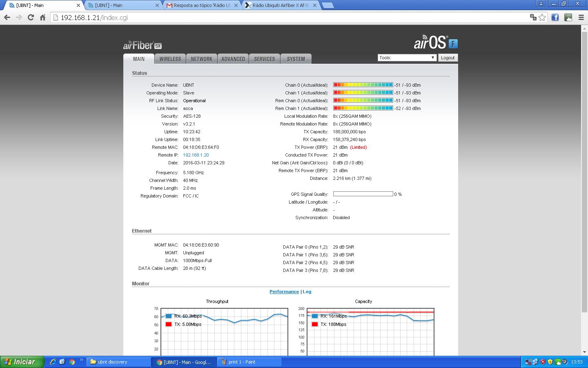588x368 pixels.
Task: Switch to print 1 - Paint window
Action: (x=249, y=362)
